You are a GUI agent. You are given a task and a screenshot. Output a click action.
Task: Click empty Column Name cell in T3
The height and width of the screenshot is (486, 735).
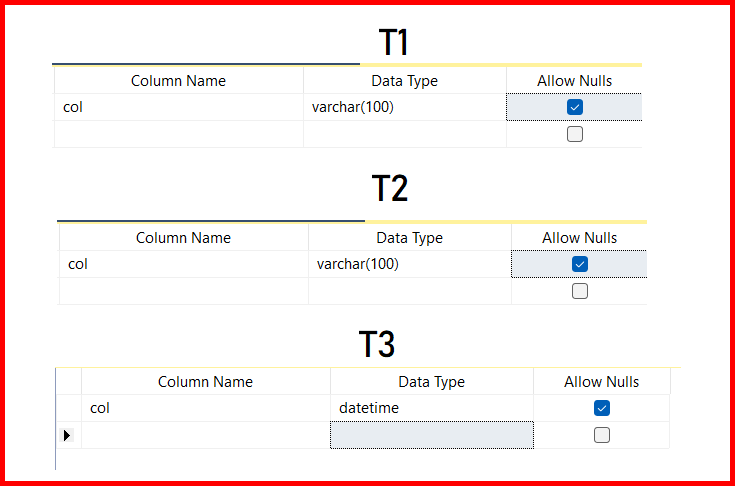tap(205, 435)
